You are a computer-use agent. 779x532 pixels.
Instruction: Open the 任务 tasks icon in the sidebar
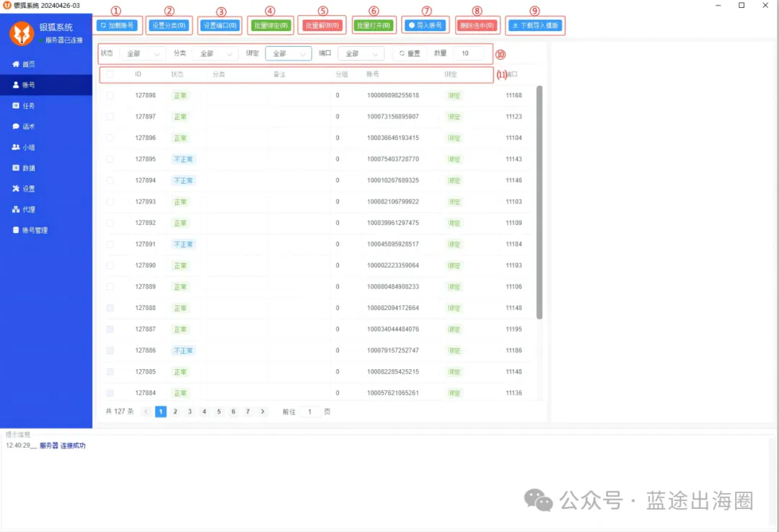point(16,106)
